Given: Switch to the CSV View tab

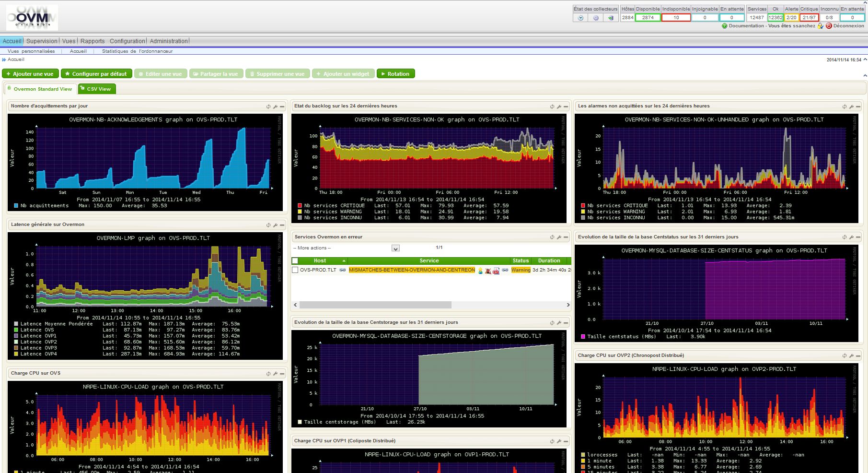Looking at the screenshot, I should [x=98, y=89].
